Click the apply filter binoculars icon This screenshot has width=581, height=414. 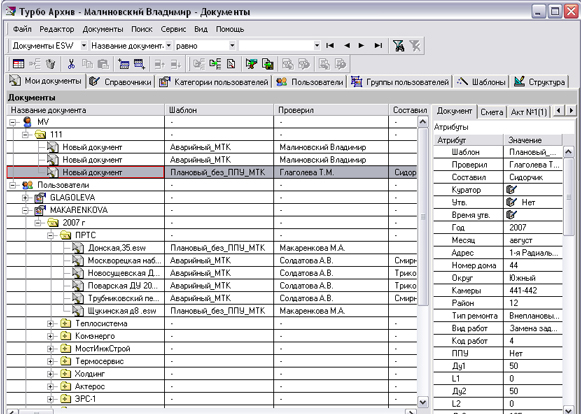[398, 46]
